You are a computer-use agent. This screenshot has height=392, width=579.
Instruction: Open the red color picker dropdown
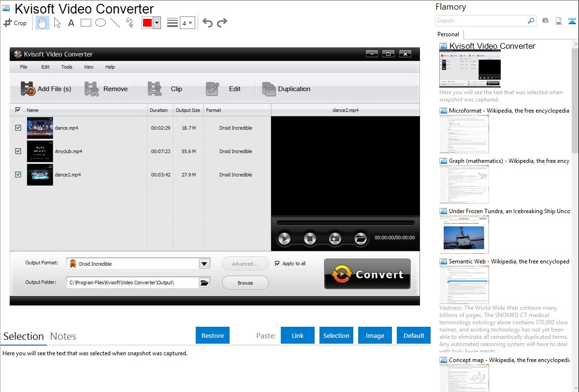point(157,23)
